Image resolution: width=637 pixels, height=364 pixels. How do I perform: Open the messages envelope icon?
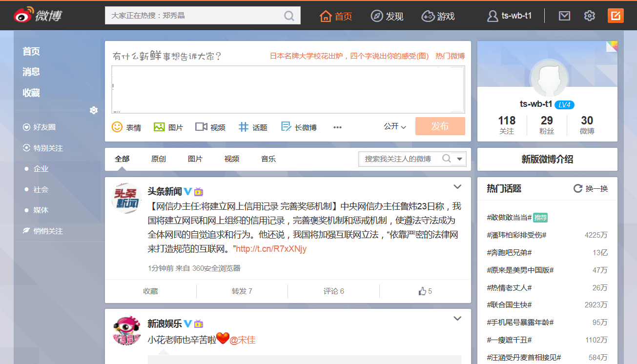pyautogui.click(x=564, y=16)
